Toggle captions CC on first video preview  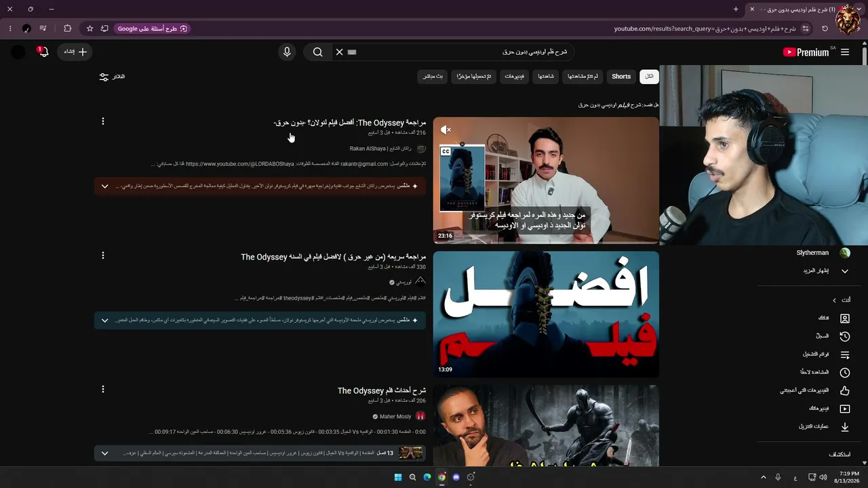(x=446, y=151)
